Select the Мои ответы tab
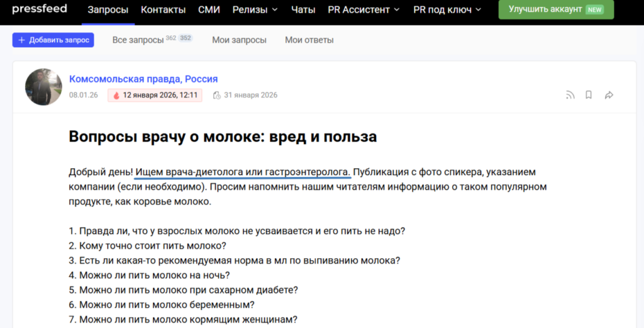644x328 pixels. (309, 40)
